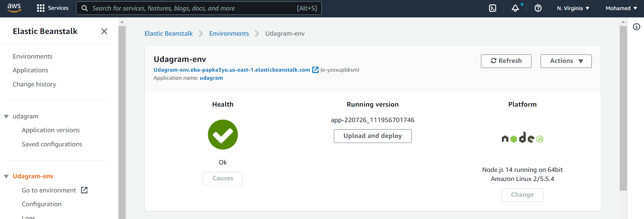This screenshot has height=219, width=644.
Task: Click the Elastic Beanstalk sidebar title
Action: tap(45, 31)
